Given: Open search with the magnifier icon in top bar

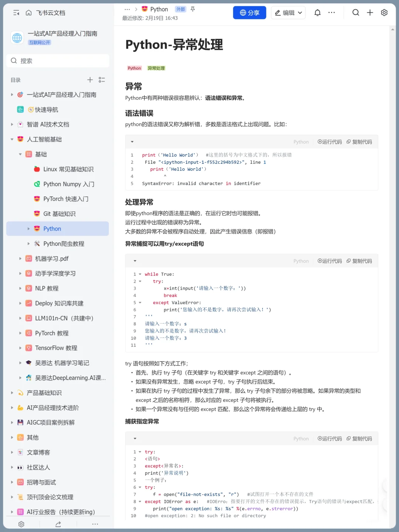Looking at the screenshot, I should coord(355,12).
